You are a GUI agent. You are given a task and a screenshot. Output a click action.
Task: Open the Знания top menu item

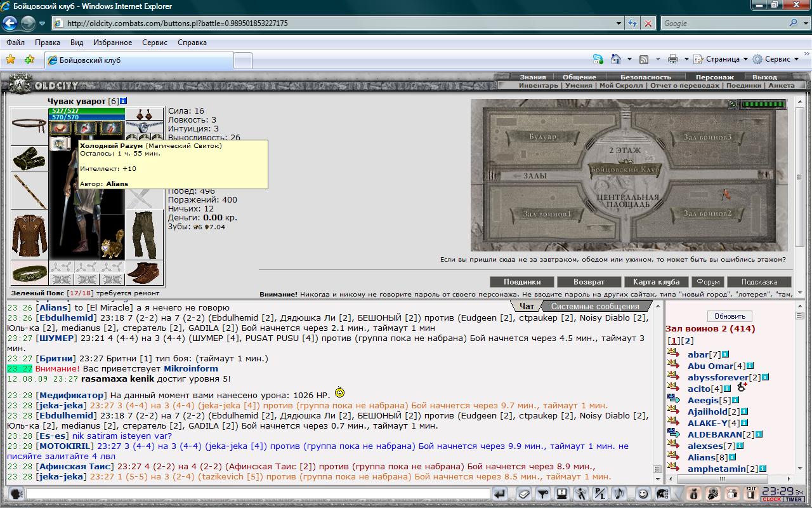533,77
